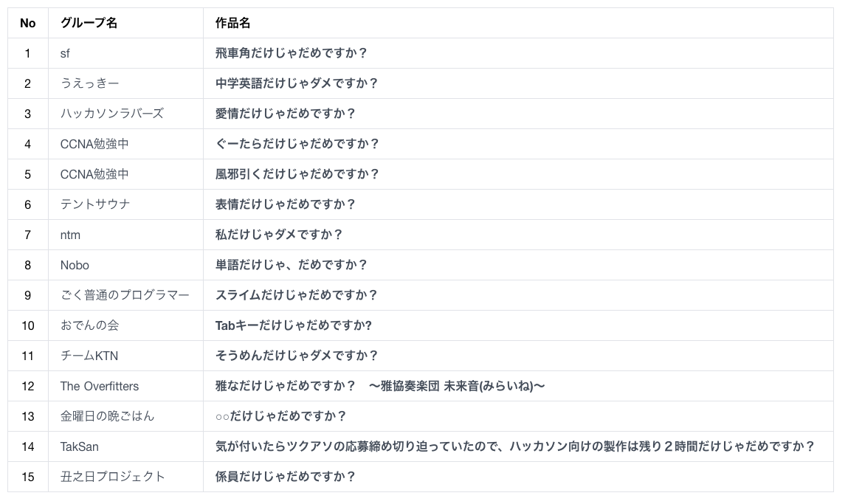Select the title '係員だけじゃだめですか？'
The image size is (848, 504).
point(285,477)
